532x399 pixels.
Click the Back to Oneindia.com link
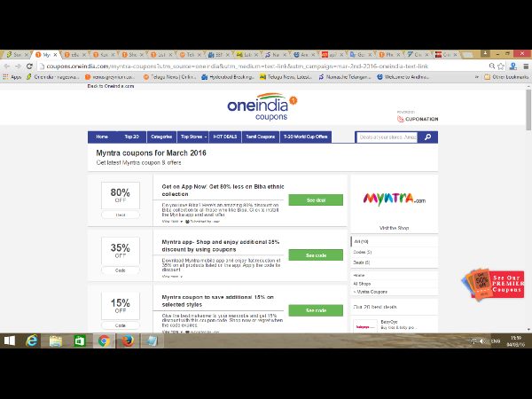pos(111,86)
